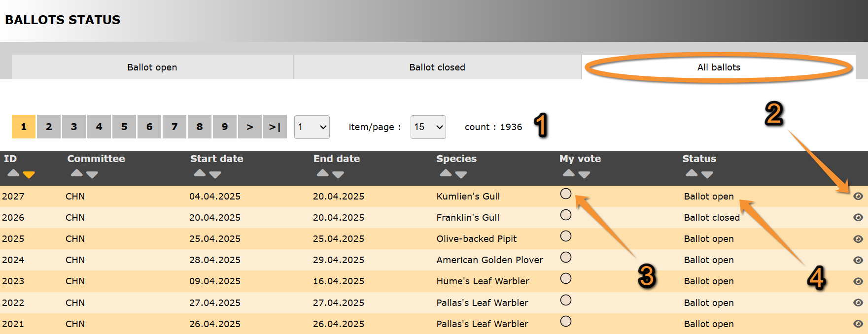Switch to Ballot open tab
Screen dimensions: 868x334
[152, 67]
